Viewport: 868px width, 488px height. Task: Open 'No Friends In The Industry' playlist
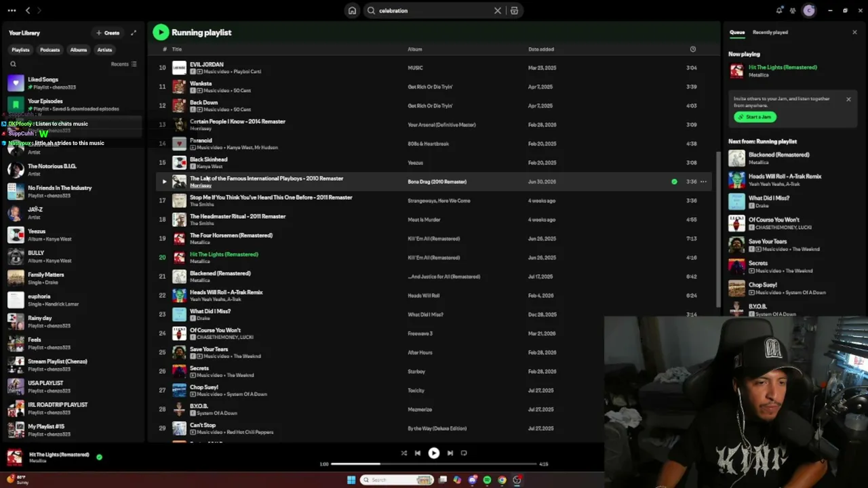tap(73, 191)
